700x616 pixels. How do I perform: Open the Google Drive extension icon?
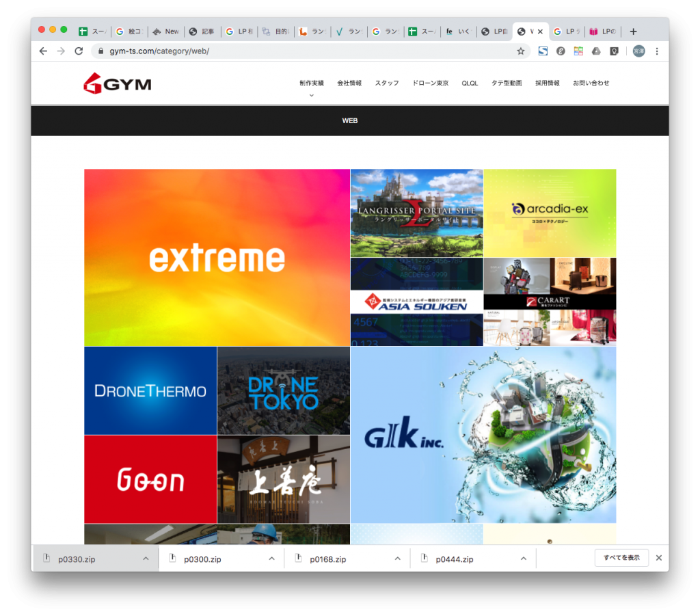(x=596, y=51)
